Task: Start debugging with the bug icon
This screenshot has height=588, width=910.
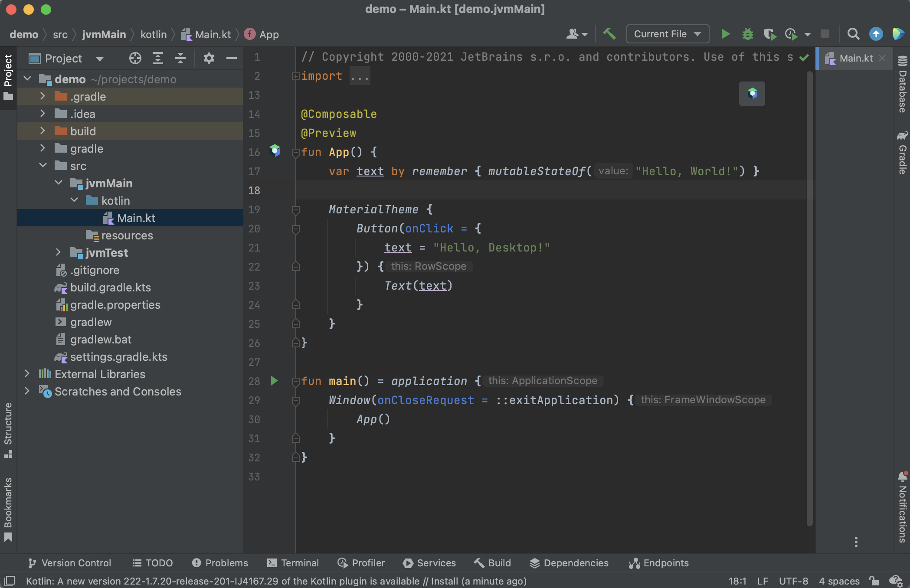Action: 747,34
